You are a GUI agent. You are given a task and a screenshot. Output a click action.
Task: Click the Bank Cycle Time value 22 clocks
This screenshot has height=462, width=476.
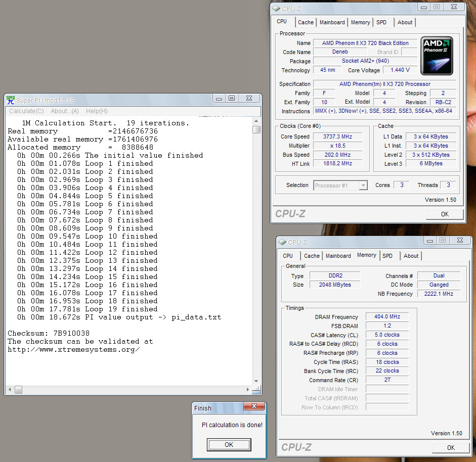point(387,371)
